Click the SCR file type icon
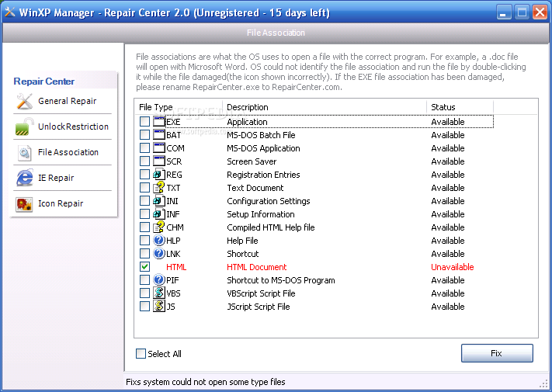This screenshot has height=392, width=552. (x=159, y=161)
